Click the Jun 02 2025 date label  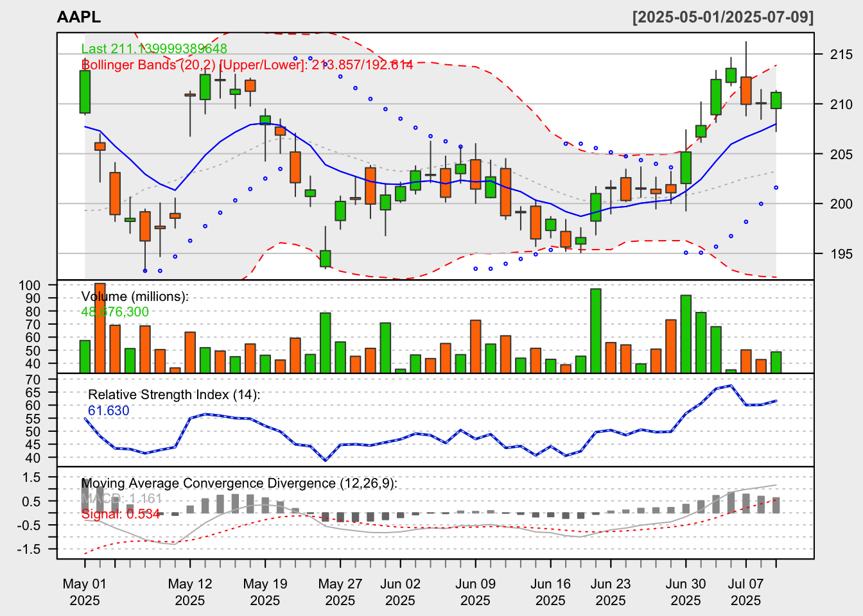tap(400, 592)
